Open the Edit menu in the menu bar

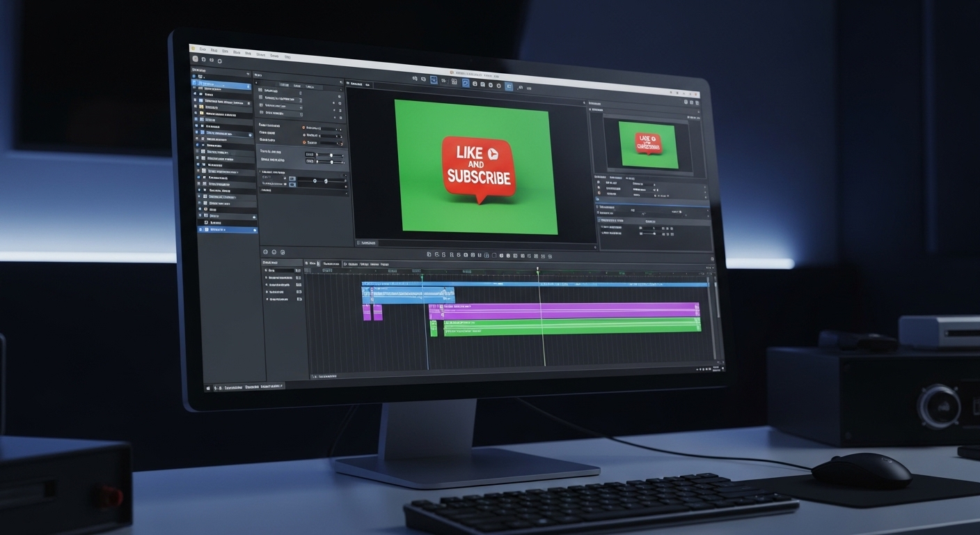214,50
